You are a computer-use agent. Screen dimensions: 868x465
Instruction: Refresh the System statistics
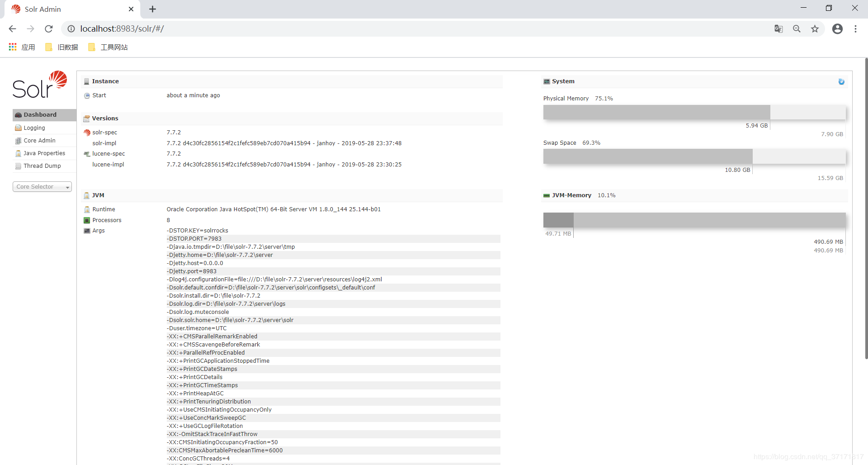[841, 82]
